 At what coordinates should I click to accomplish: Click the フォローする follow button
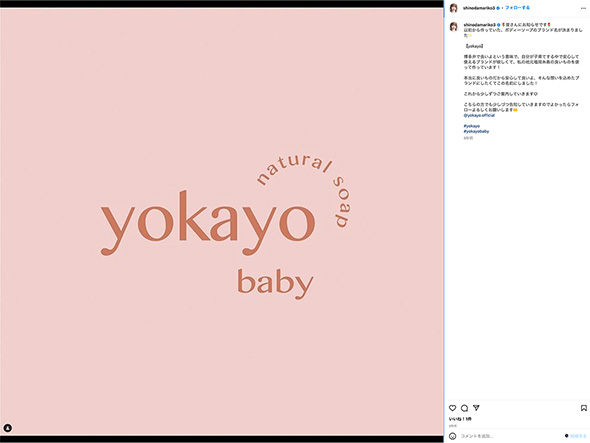point(517,8)
